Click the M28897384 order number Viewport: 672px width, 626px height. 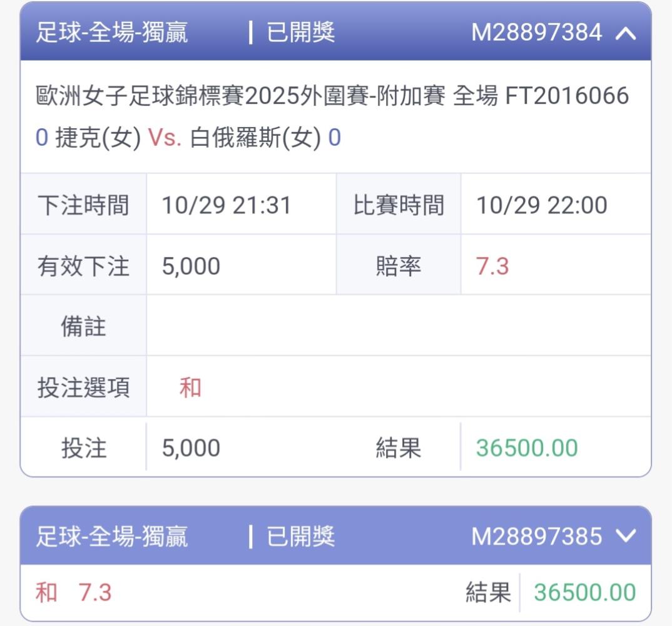pyautogui.click(x=536, y=33)
